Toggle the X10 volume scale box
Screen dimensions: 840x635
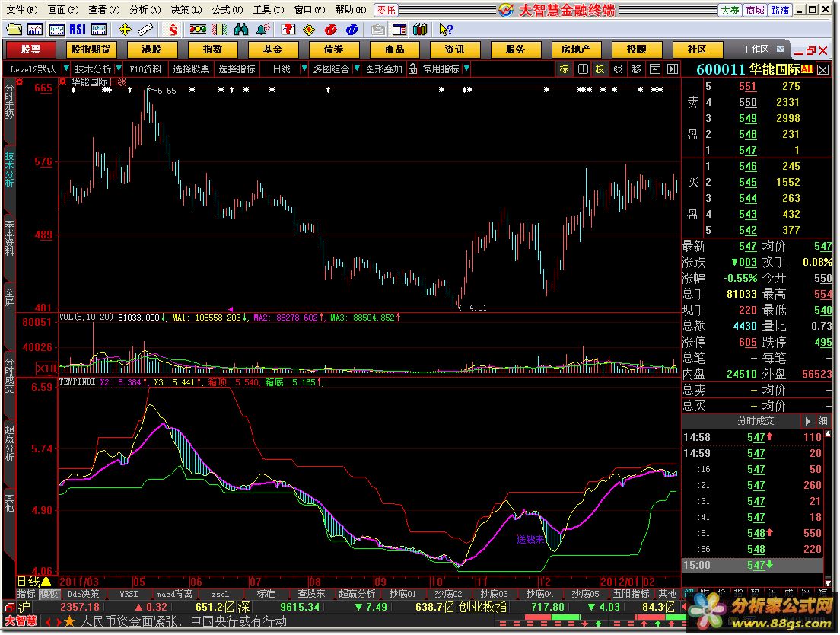46,369
